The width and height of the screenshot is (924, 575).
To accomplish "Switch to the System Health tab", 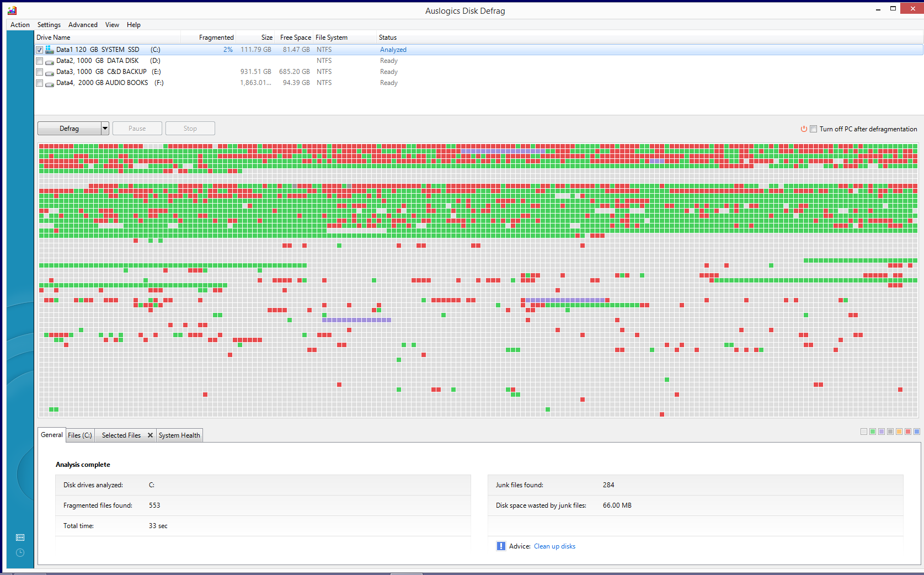I will pos(179,435).
